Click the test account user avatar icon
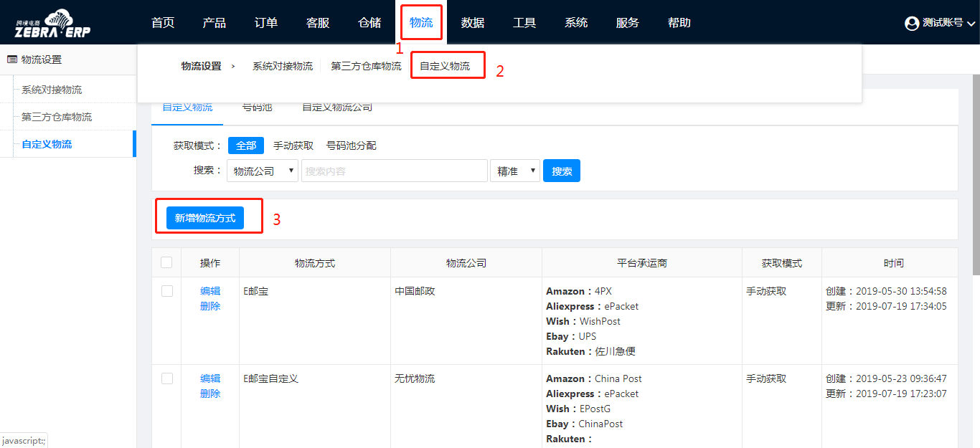The width and height of the screenshot is (980, 448). click(912, 24)
